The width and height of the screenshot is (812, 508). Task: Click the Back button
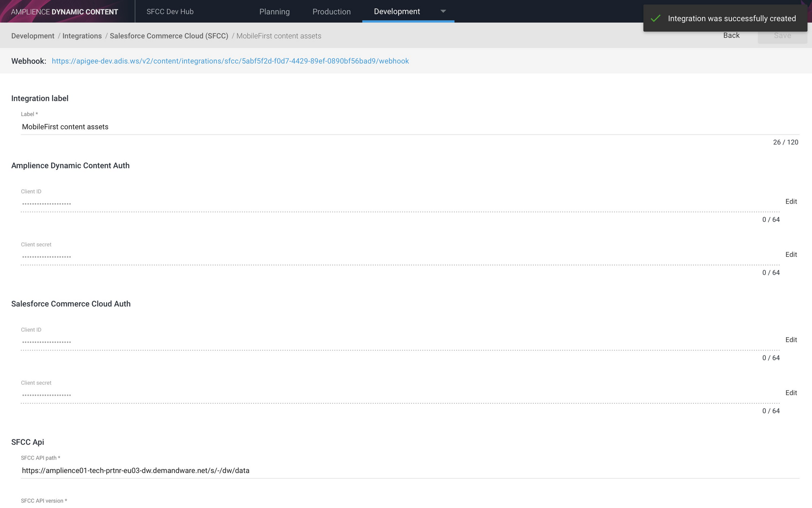click(x=731, y=35)
